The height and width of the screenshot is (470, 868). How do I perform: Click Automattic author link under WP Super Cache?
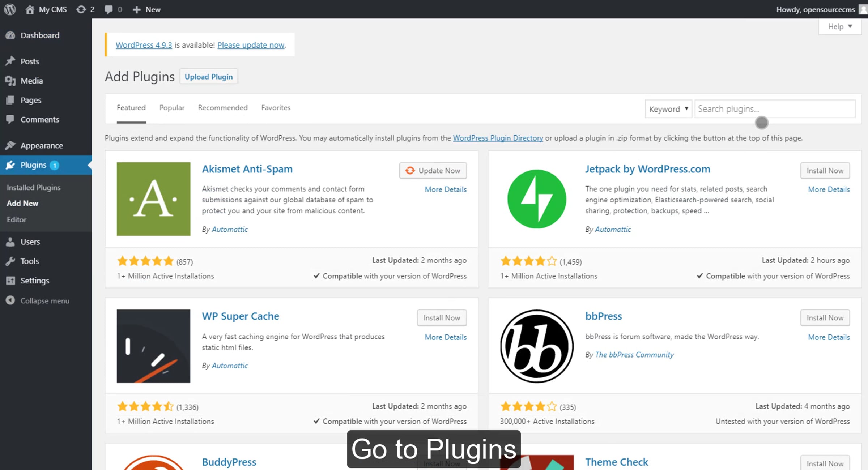click(230, 366)
